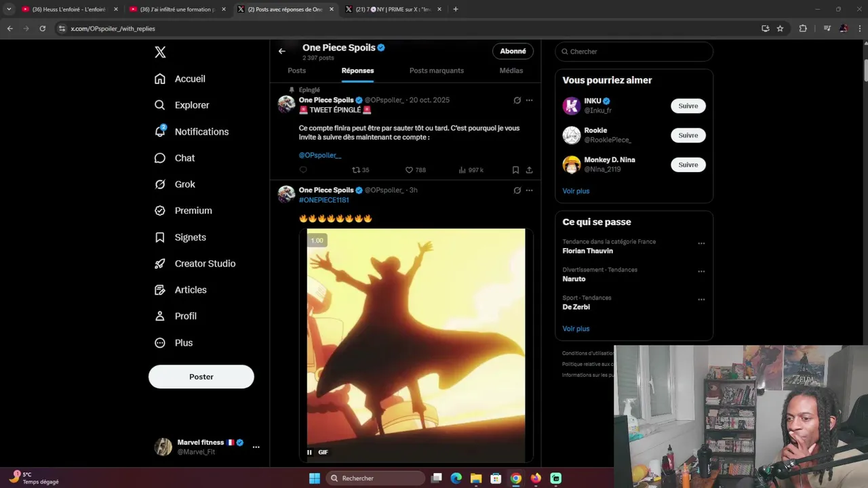This screenshot has height=488, width=868.
Task: Open the Naruto trend
Action: (574, 279)
